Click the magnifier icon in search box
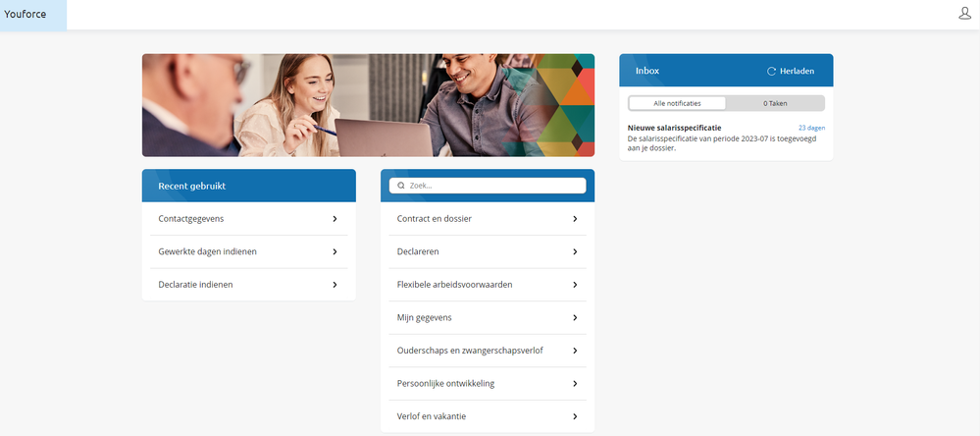980x436 pixels. click(400, 186)
